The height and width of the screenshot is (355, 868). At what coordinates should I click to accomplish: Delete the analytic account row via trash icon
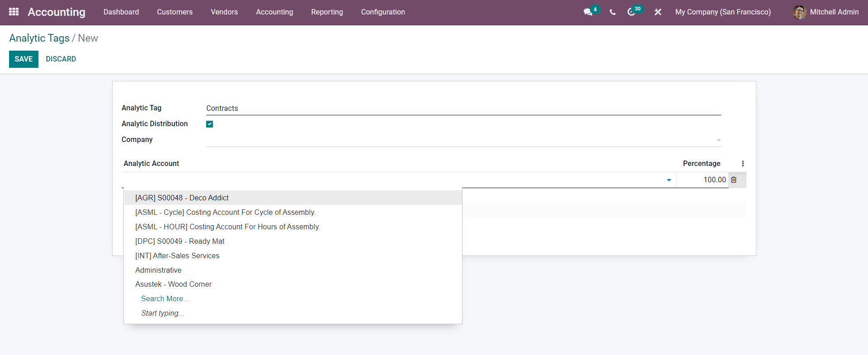click(734, 180)
